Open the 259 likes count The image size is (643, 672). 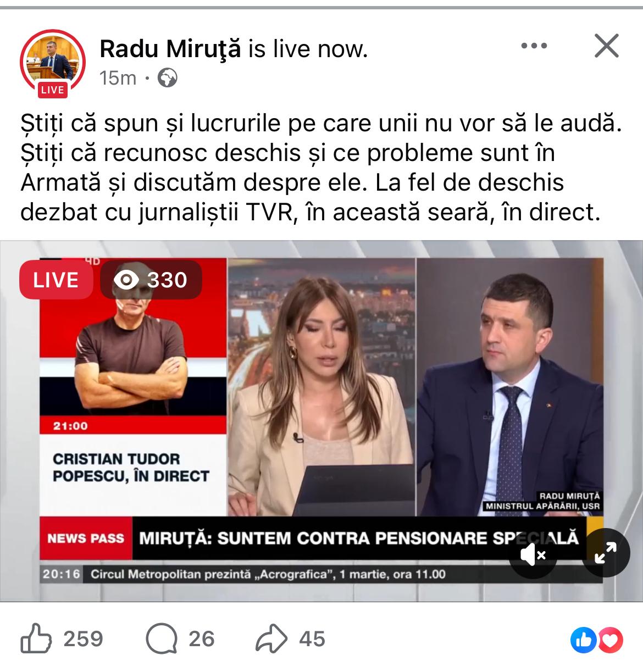[84, 639]
